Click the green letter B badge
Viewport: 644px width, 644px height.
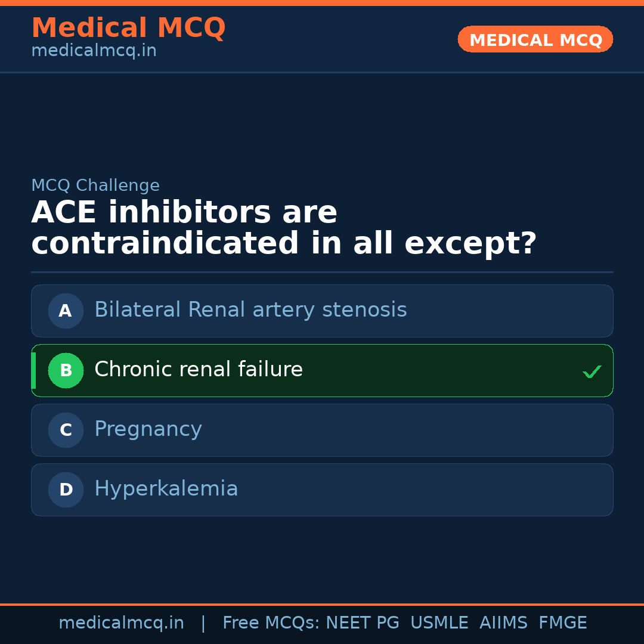coord(66,370)
